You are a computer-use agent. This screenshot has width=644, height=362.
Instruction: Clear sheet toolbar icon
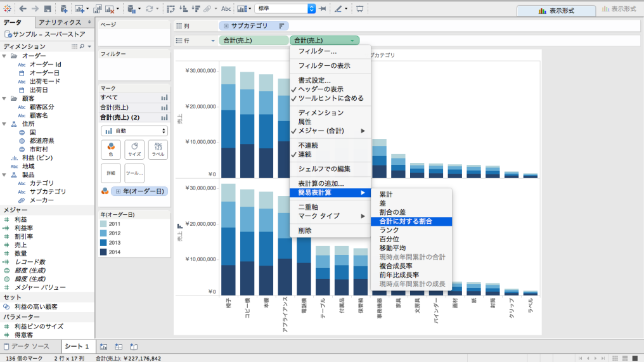[x=110, y=9]
